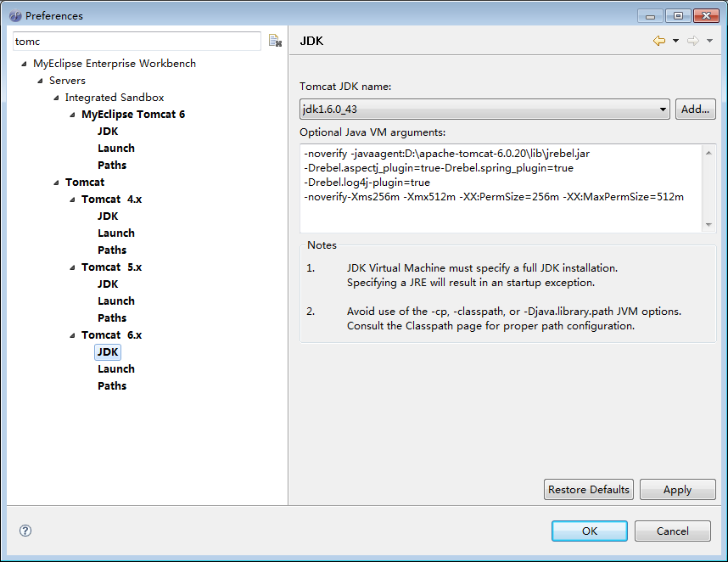728x562 pixels.
Task: Clear the filter text icon
Action: click(275, 41)
